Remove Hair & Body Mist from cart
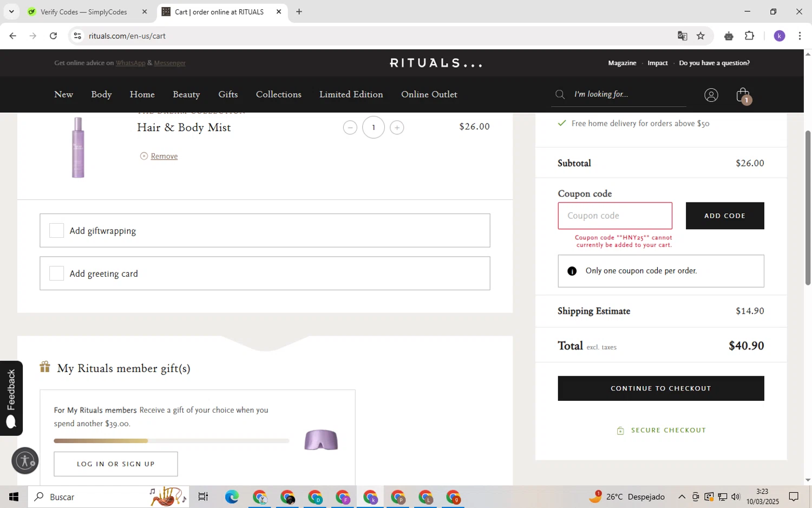Image resolution: width=812 pixels, height=508 pixels. [x=164, y=156]
